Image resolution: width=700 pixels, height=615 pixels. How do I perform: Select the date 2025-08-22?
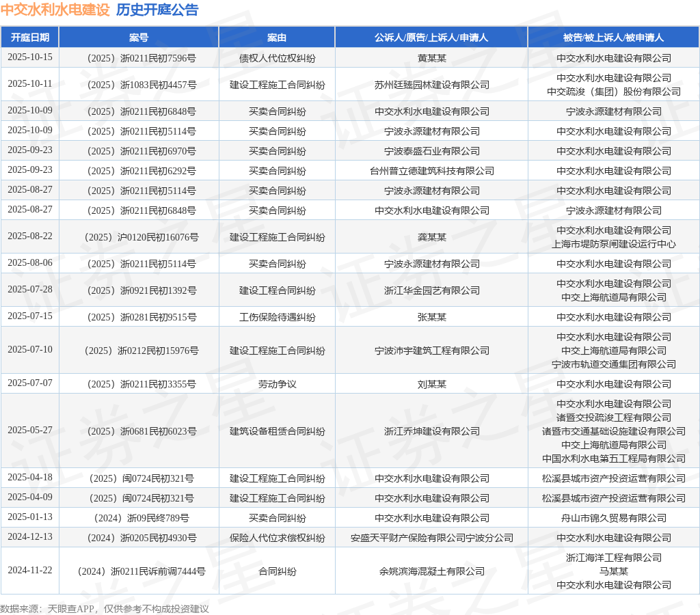pyautogui.click(x=30, y=236)
